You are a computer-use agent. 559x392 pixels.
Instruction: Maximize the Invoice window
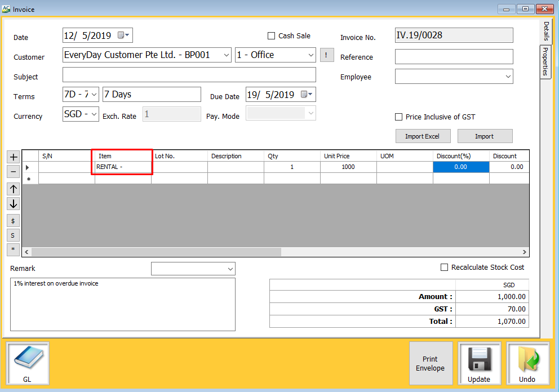(x=526, y=9)
